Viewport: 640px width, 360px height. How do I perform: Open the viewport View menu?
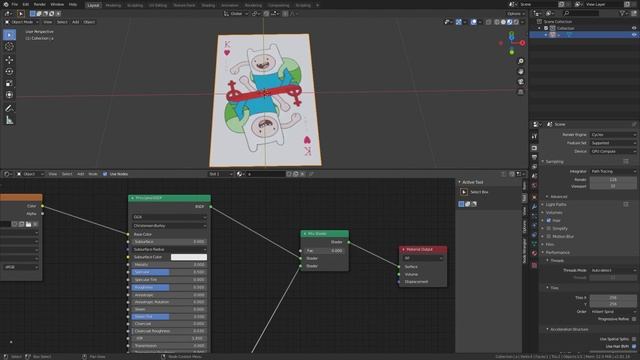pos(48,22)
